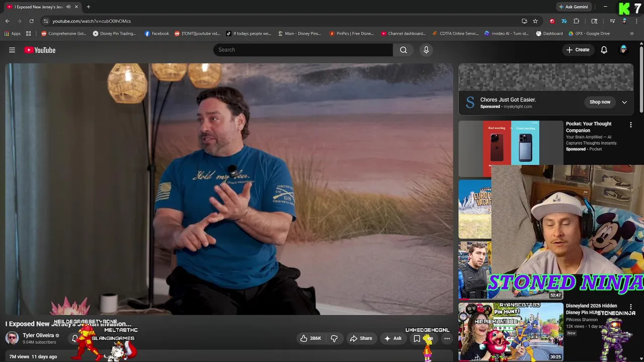Click the main video player
Image resolution: width=644 pixels, height=362 pixels.
[x=229, y=189]
